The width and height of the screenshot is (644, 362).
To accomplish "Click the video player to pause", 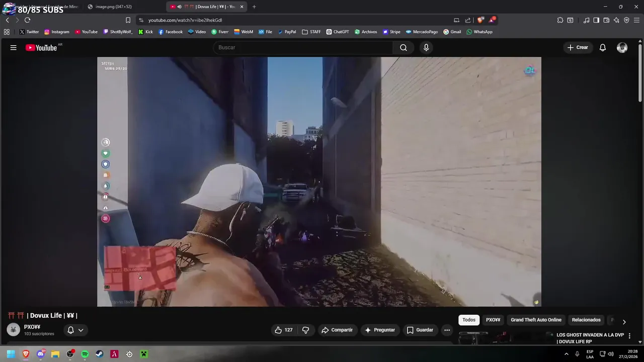I will coord(319,182).
